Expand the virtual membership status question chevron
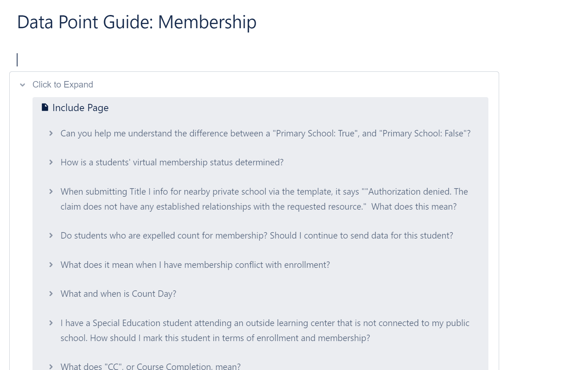The width and height of the screenshot is (588, 370). coord(51,162)
